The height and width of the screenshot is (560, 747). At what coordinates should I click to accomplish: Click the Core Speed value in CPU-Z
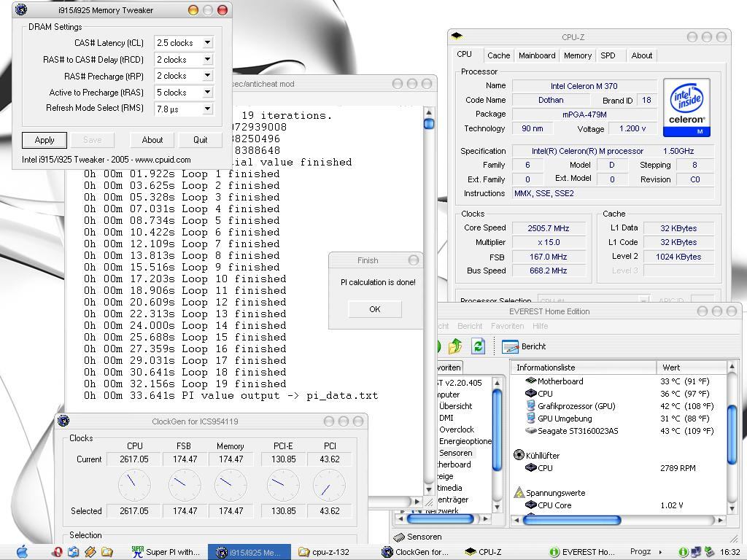point(549,228)
